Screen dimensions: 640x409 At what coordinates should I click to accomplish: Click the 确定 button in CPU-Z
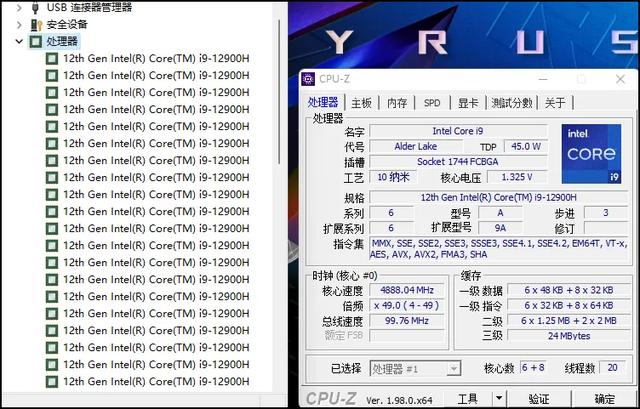point(604,398)
